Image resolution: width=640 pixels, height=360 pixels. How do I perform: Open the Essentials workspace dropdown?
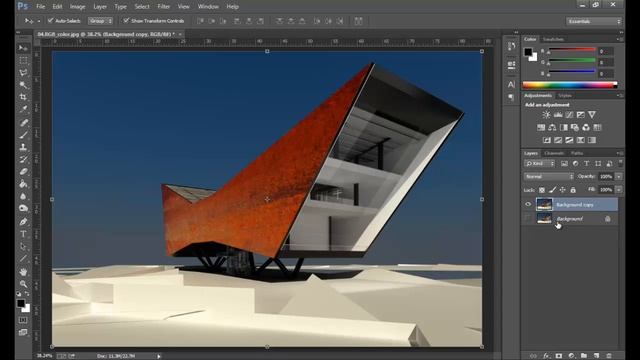click(593, 21)
